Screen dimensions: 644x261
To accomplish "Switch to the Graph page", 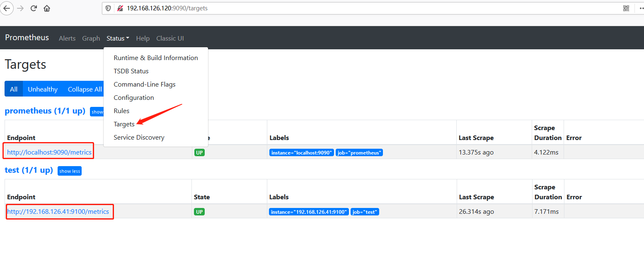I will point(91,38).
